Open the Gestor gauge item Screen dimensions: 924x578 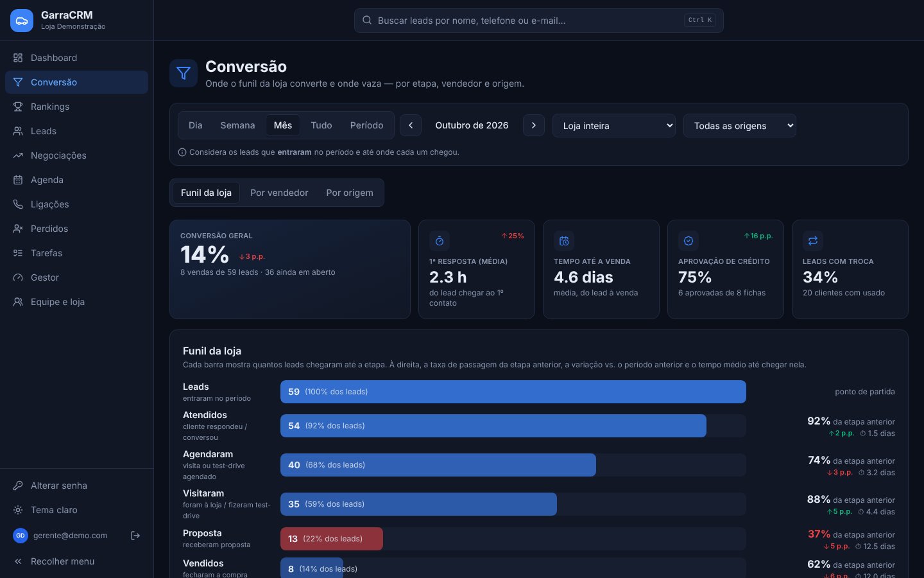[x=76, y=277]
